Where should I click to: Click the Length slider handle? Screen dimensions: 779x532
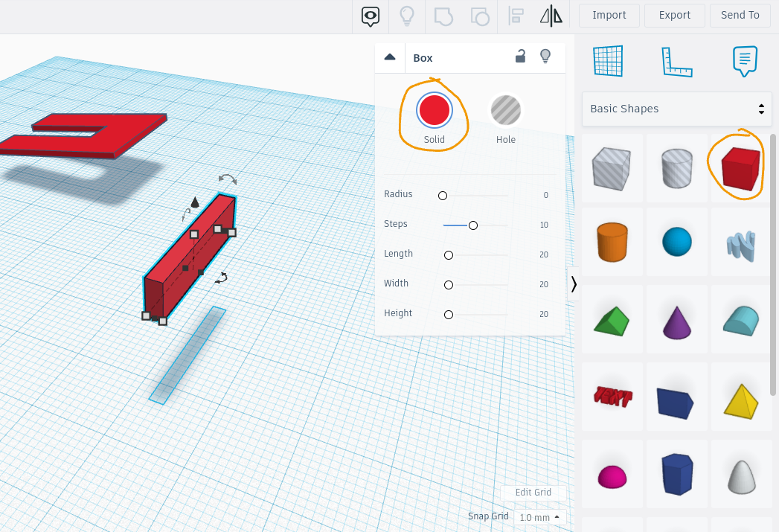(449, 255)
